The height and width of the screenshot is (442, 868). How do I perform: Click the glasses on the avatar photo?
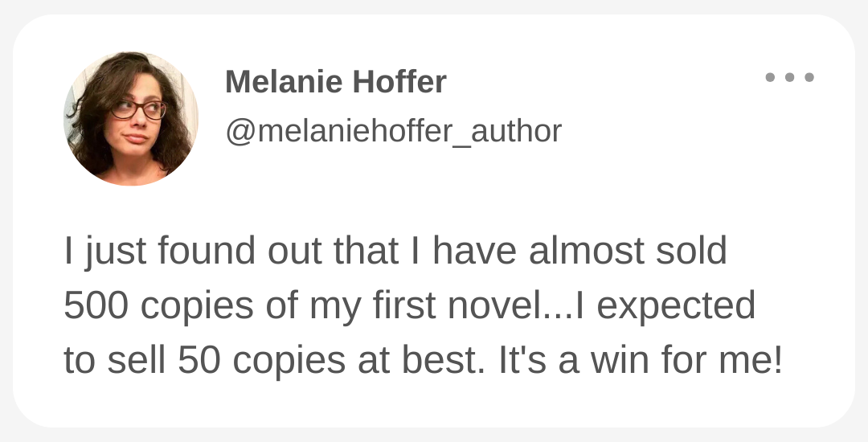(138, 109)
